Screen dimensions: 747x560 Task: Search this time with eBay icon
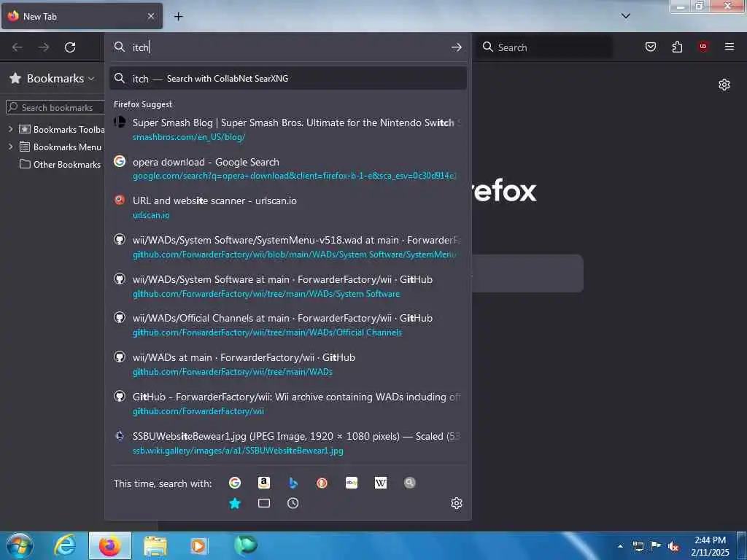click(352, 483)
